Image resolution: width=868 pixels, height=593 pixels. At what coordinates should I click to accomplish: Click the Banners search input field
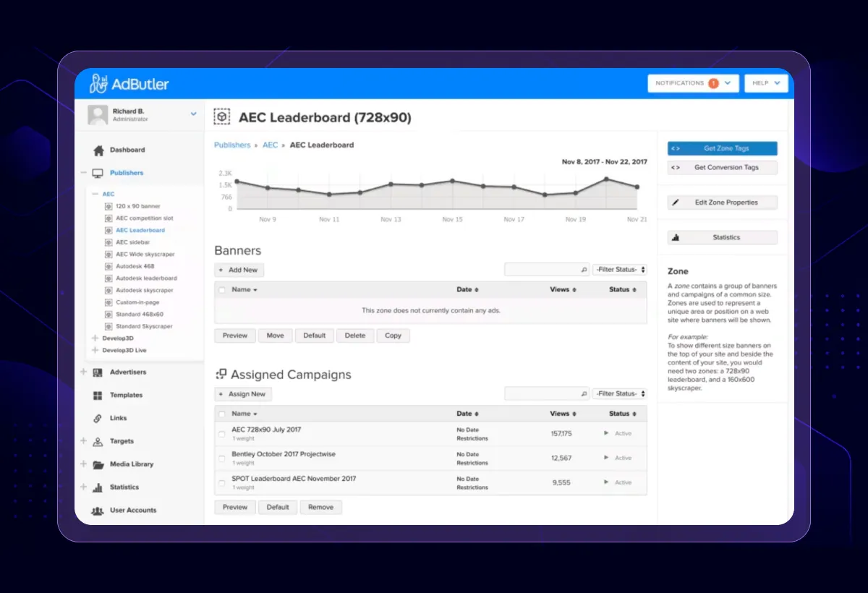(x=547, y=270)
